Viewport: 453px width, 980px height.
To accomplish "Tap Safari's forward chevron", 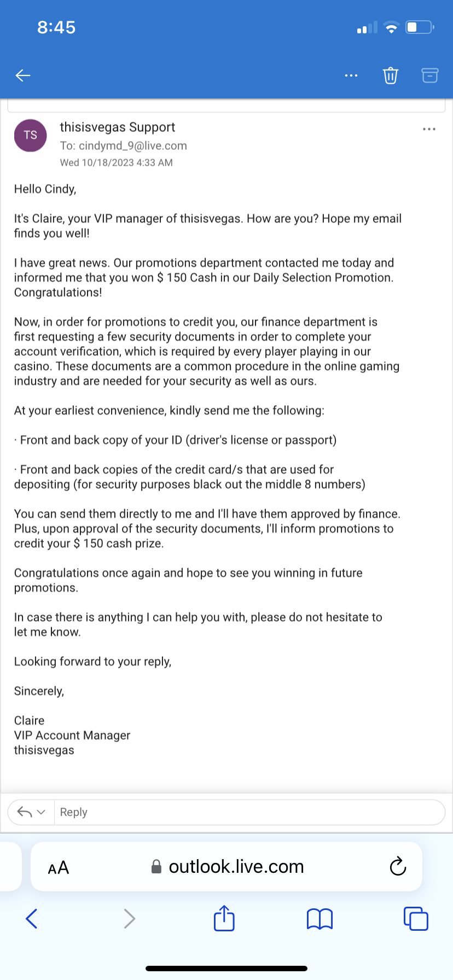I will (129, 919).
